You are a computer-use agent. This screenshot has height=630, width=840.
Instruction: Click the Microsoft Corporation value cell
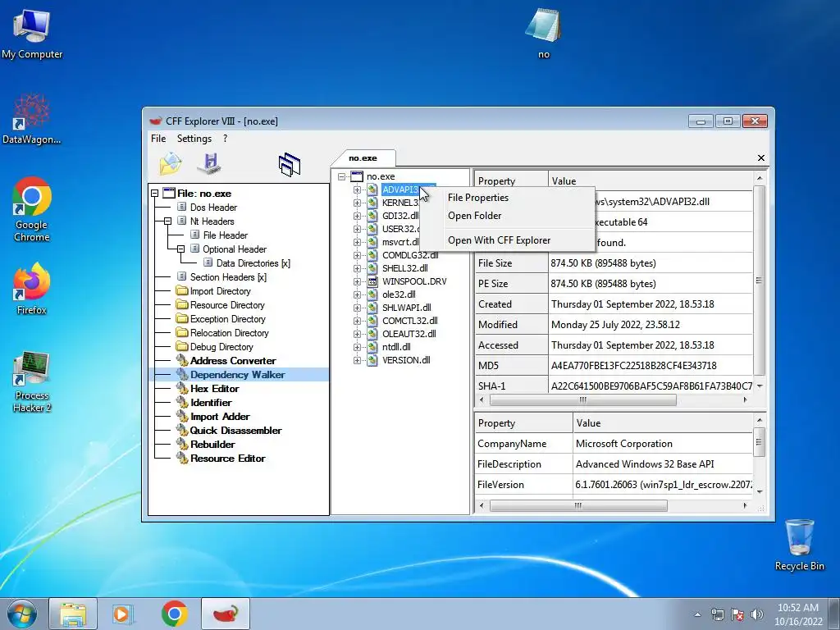tap(663, 444)
